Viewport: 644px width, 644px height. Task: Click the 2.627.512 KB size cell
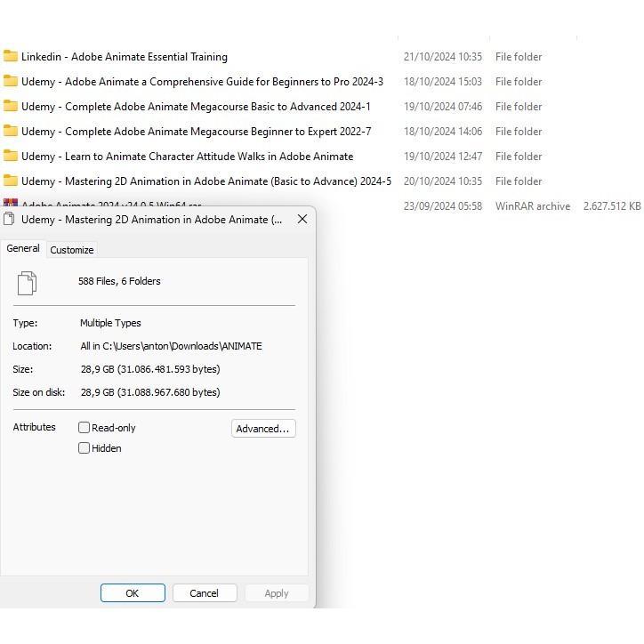(612, 206)
